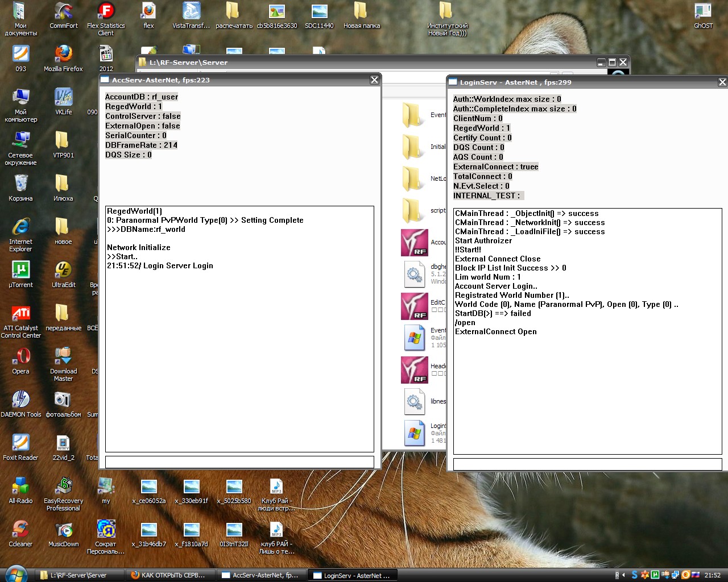This screenshot has width=728, height=582.
Task: Launch DAEMON Tools from desktop
Action: tap(20, 400)
